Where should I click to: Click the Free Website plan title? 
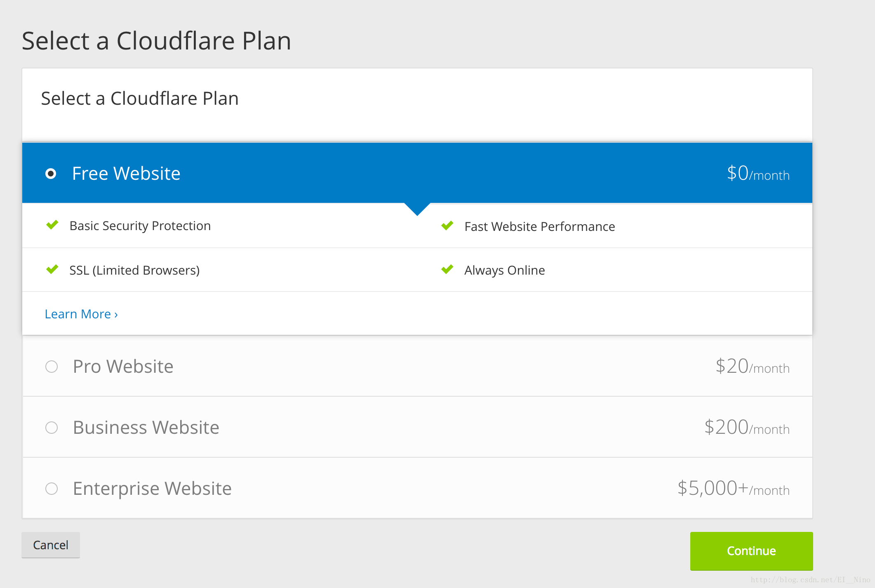click(x=126, y=174)
